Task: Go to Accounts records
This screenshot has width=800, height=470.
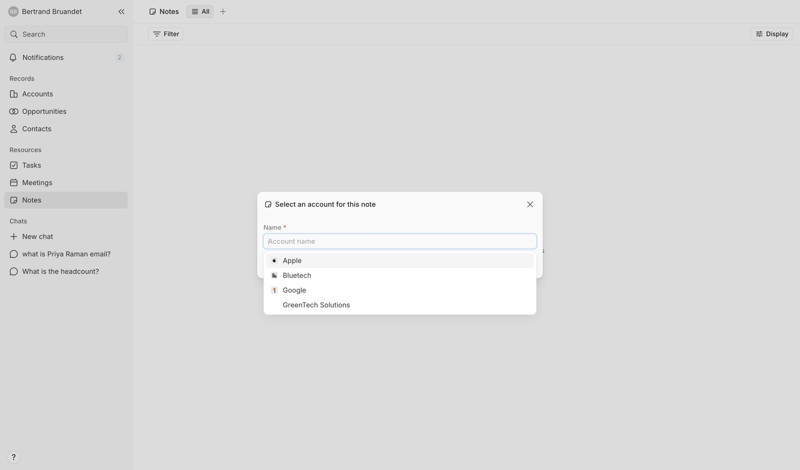Action: pyautogui.click(x=66, y=94)
